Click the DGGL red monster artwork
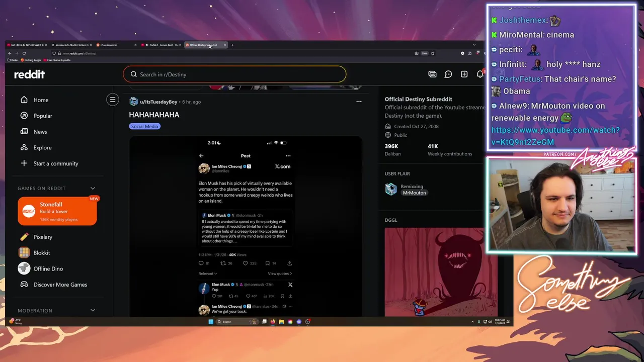This screenshot has height=362, width=644. click(441, 272)
